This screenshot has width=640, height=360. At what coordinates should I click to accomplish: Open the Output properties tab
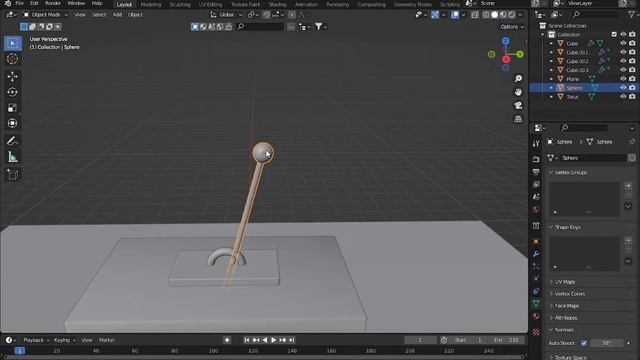pyautogui.click(x=536, y=172)
